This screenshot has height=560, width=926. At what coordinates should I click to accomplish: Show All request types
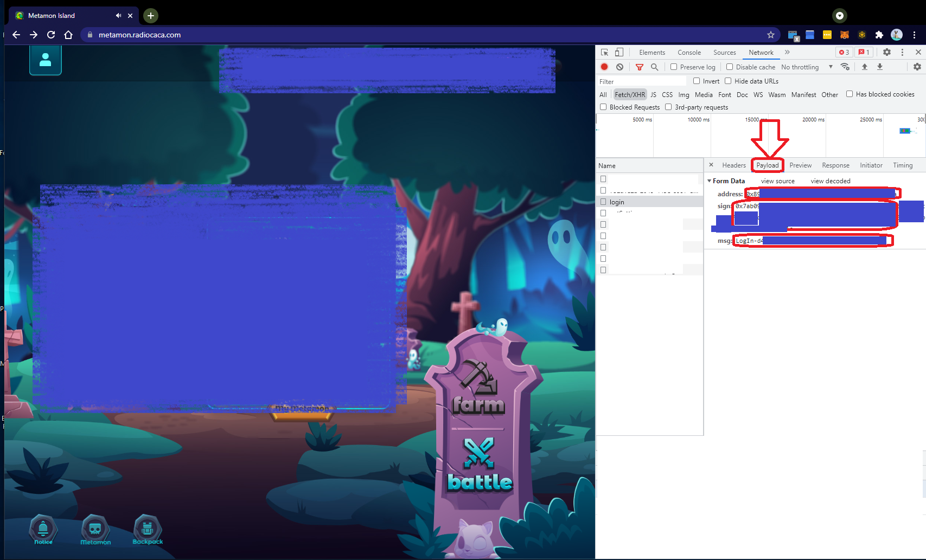point(603,94)
